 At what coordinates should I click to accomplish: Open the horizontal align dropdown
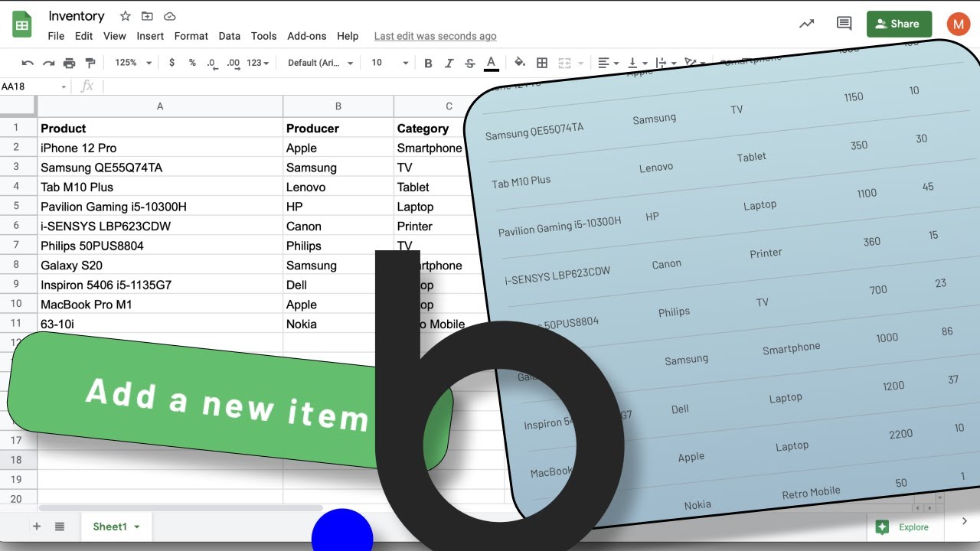coord(609,63)
